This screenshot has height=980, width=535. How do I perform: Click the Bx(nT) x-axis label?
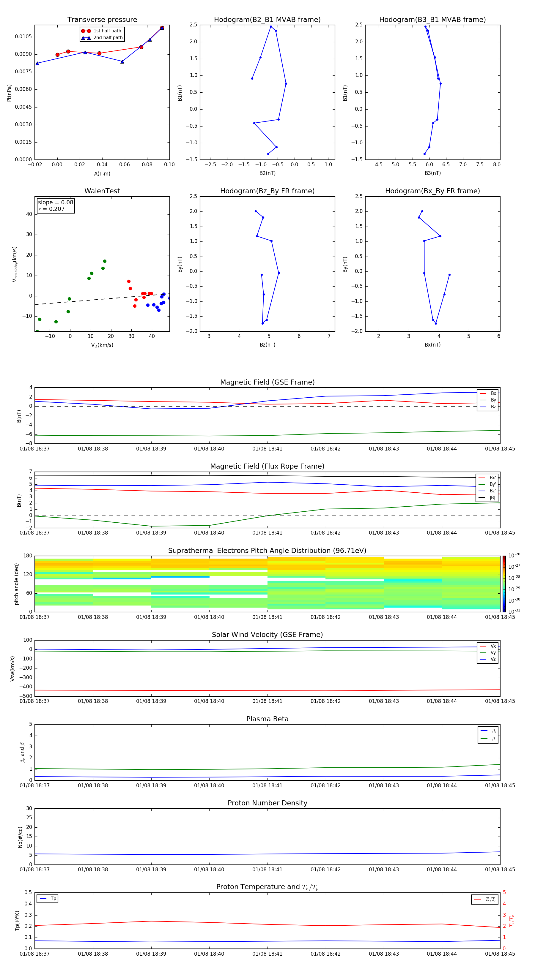tap(432, 345)
